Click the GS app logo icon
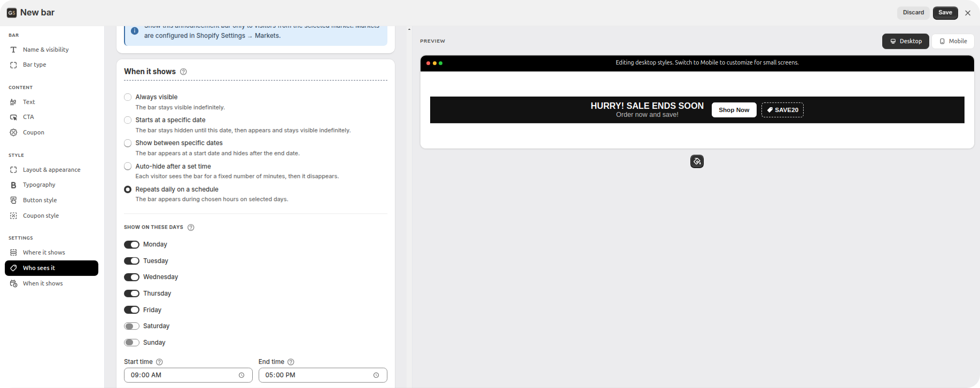Viewport: 980px width, 388px height. 12,13
